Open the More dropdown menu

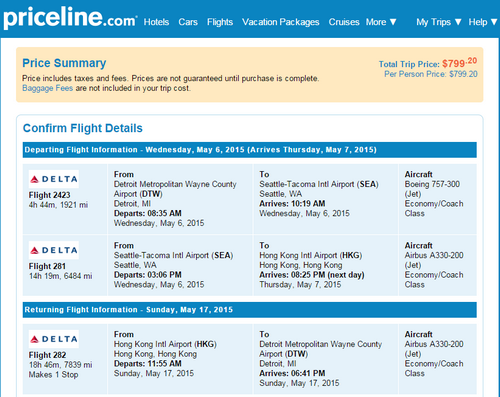point(381,22)
